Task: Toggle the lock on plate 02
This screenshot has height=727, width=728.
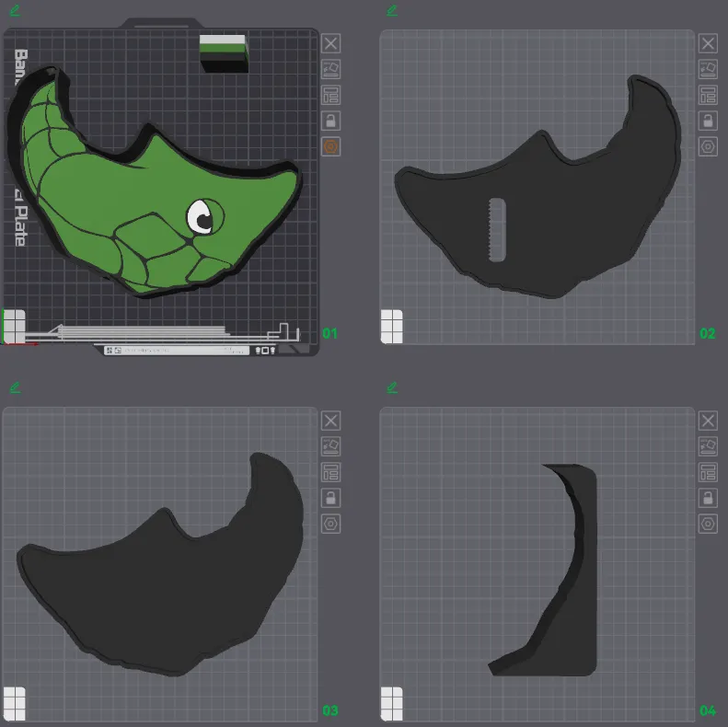Action: point(708,121)
